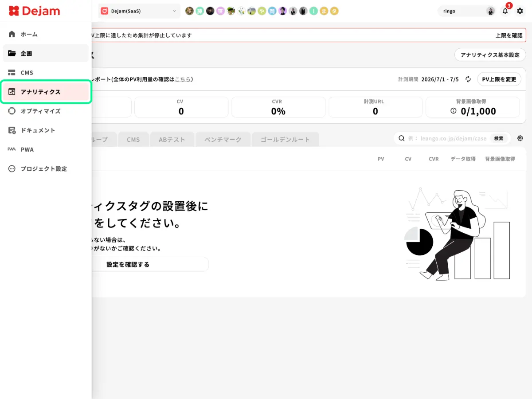Switch to the ABテスト tab

click(x=172, y=139)
